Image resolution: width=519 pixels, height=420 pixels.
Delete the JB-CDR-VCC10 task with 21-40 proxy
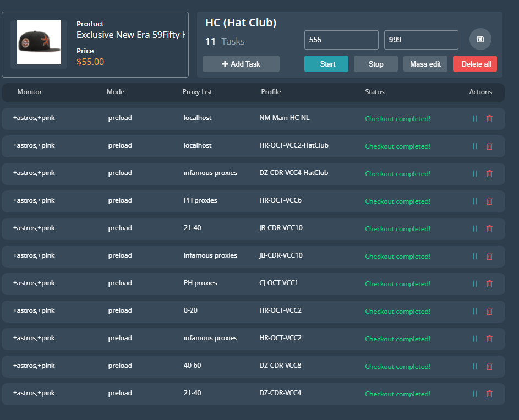click(489, 228)
